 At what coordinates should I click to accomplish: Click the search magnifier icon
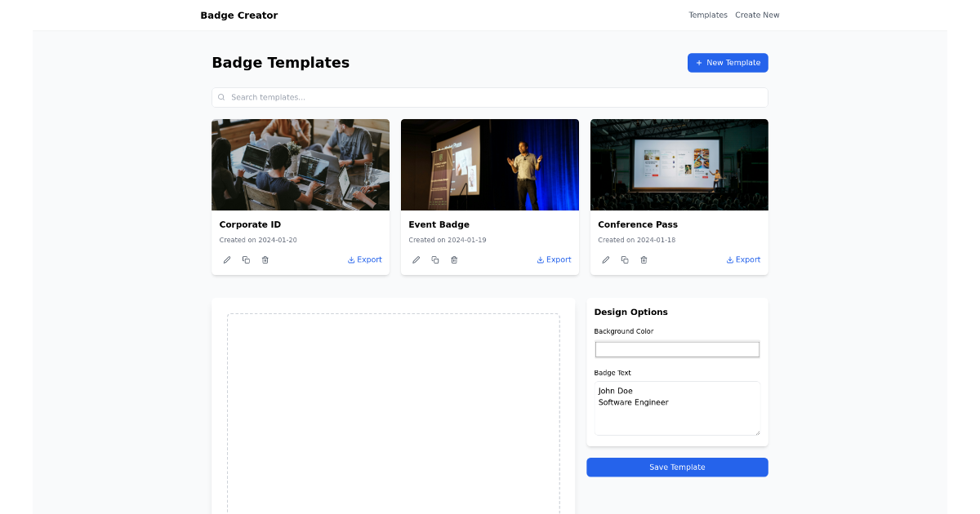[221, 97]
